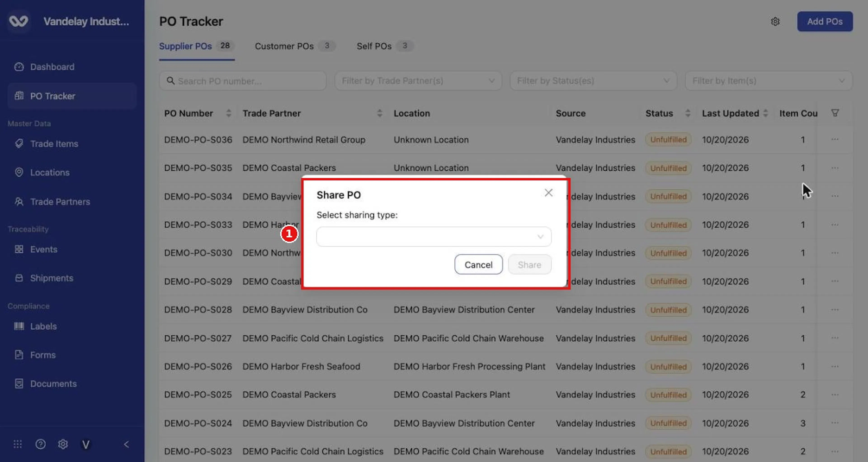This screenshot has width=868, height=462.
Task: Sort by PO Number column arrows
Action: [x=229, y=113]
